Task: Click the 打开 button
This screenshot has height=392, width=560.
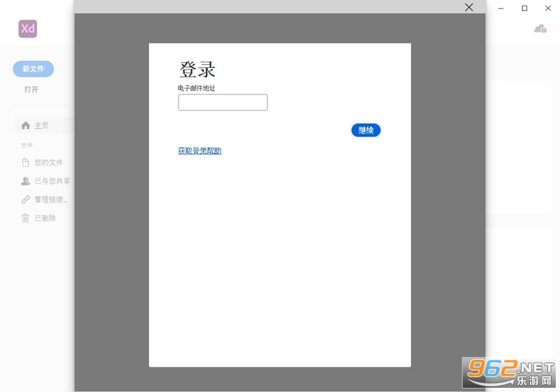Action: (x=31, y=90)
